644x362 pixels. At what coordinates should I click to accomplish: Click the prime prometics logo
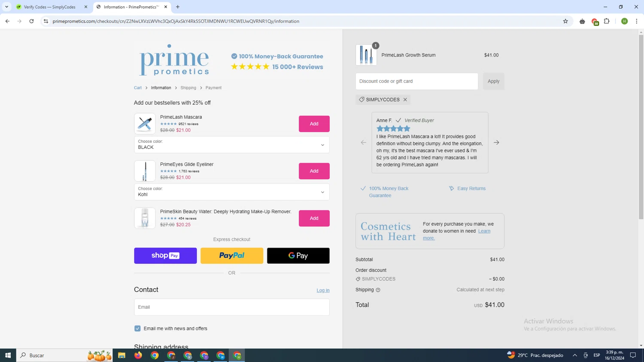pyautogui.click(x=174, y=60)
